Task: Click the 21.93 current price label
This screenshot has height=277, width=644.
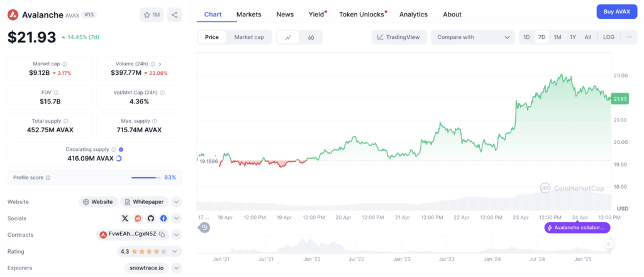Action: pyautogui.click(x=619, y=99)
